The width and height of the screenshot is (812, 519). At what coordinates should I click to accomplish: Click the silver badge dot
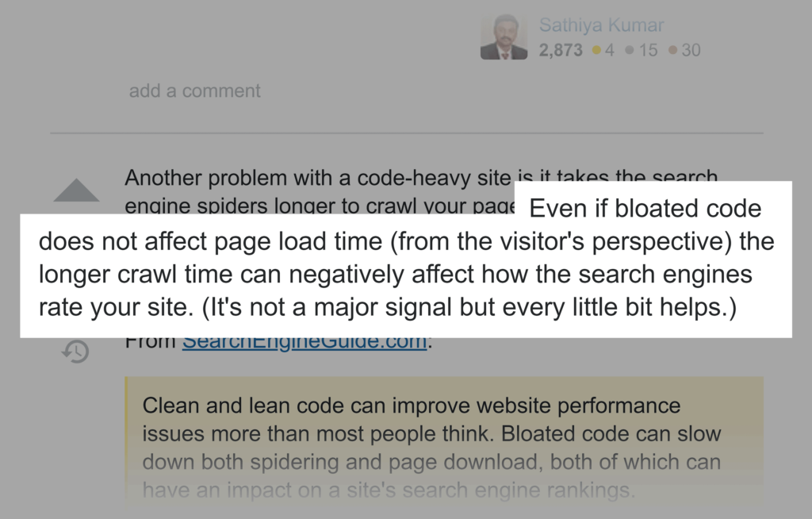tap(630, 51)
